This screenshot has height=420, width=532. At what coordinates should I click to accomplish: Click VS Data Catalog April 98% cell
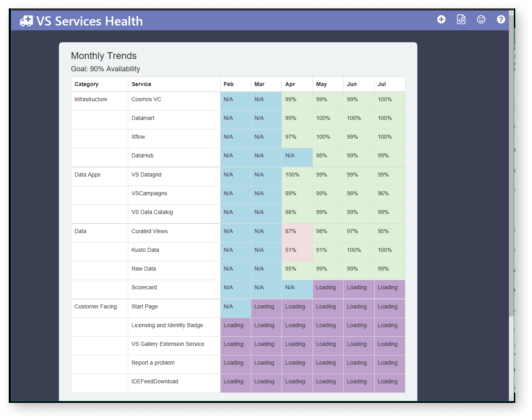tap(297, 214)
